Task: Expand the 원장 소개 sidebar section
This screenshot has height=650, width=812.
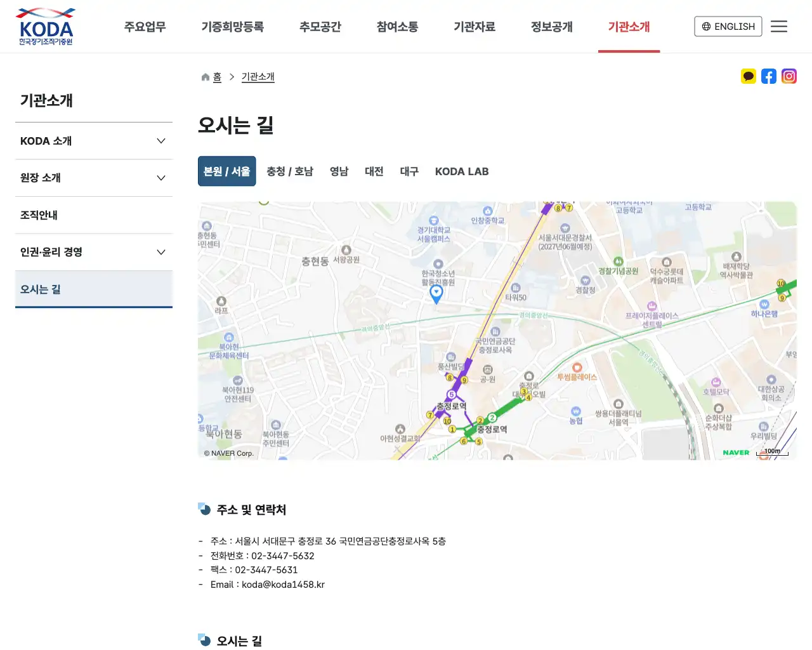Action: point(94,178)
